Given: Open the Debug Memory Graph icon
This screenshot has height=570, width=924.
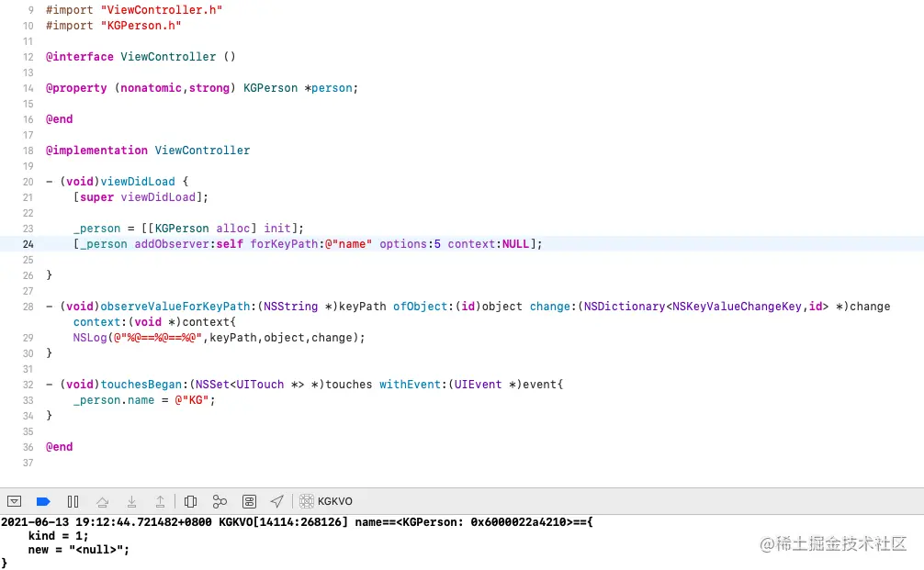Looking at the screenshot, I should point(220,501).
